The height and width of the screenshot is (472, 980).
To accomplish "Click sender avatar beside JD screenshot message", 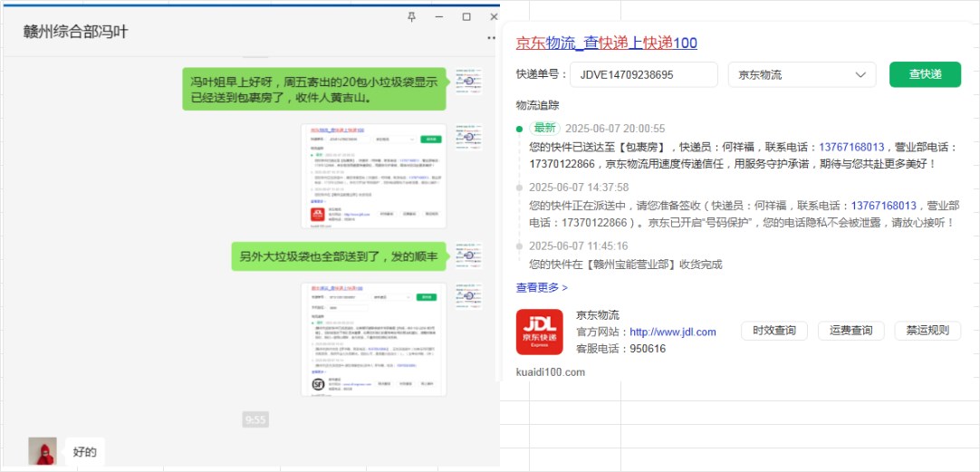I will pos(469,137).
